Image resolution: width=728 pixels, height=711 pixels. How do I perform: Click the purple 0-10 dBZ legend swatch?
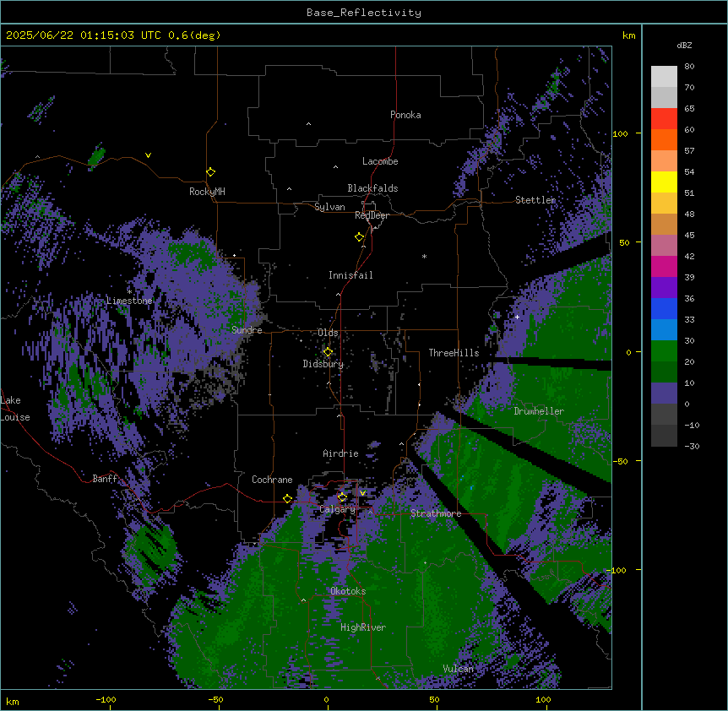pyautogui.click(x=664, y=393)
